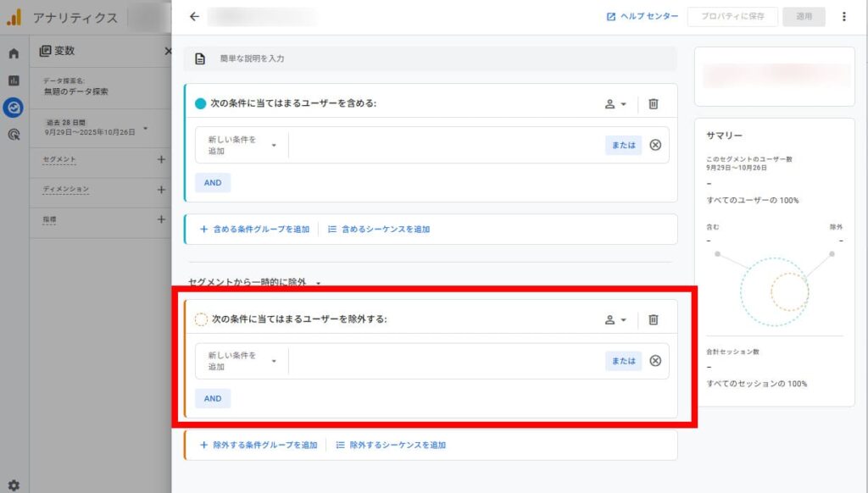Open the three-dot more options menu
The image size is (868, 493).
tap(843, 17)
